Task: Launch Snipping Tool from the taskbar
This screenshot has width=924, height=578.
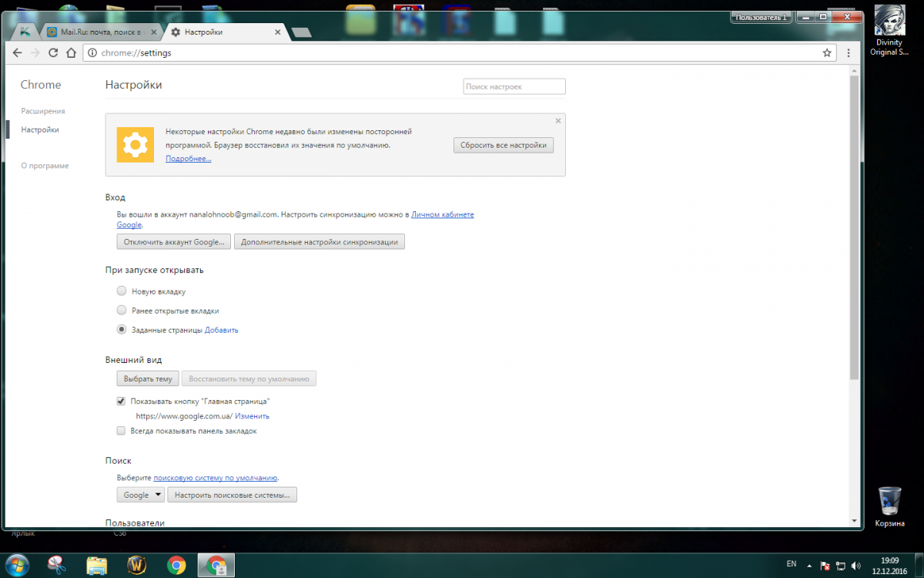Action: click(56, 566)
